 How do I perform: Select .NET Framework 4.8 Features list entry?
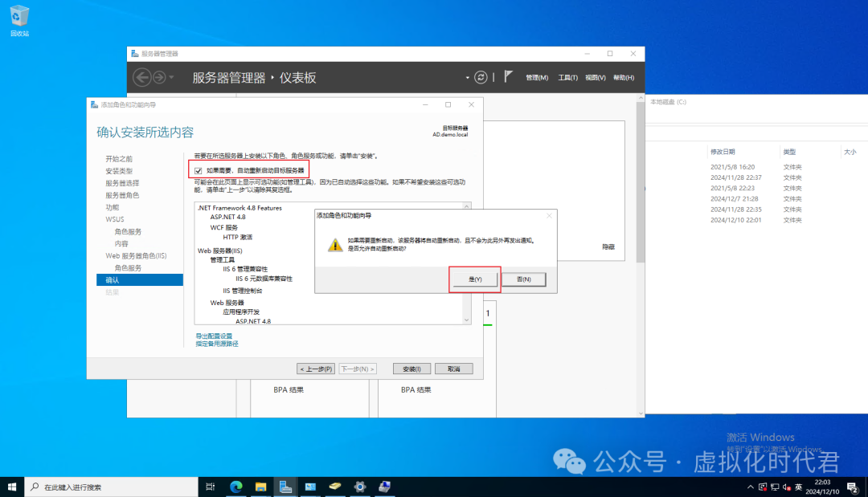240,208
